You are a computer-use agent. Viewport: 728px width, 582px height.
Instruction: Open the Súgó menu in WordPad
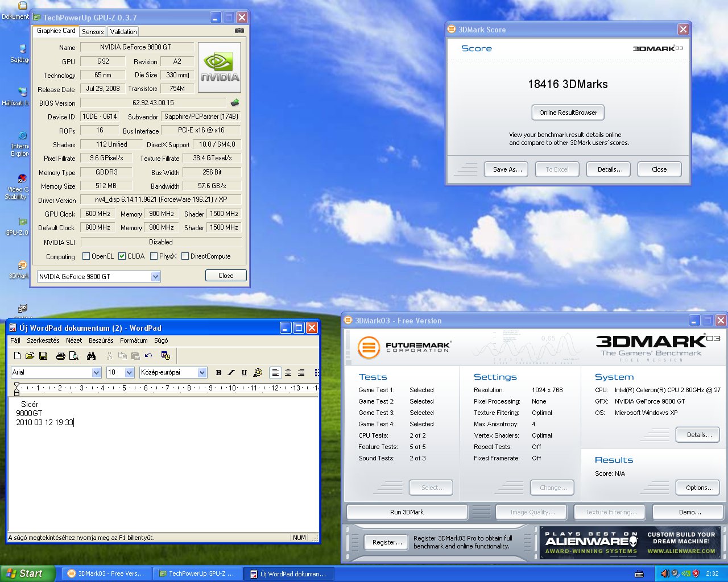click(161, 340)
